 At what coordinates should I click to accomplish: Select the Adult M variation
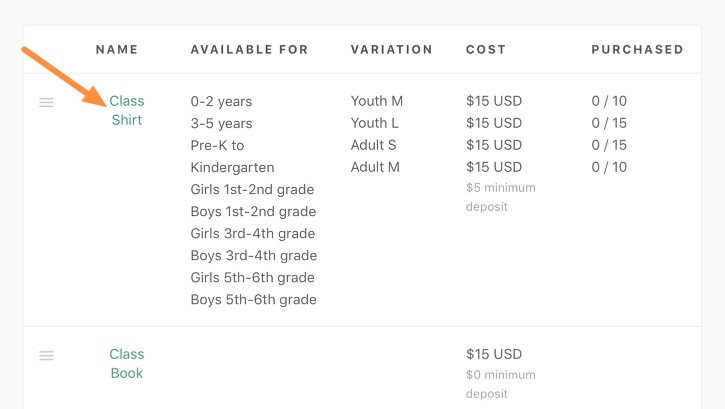[x=375, y=167]
